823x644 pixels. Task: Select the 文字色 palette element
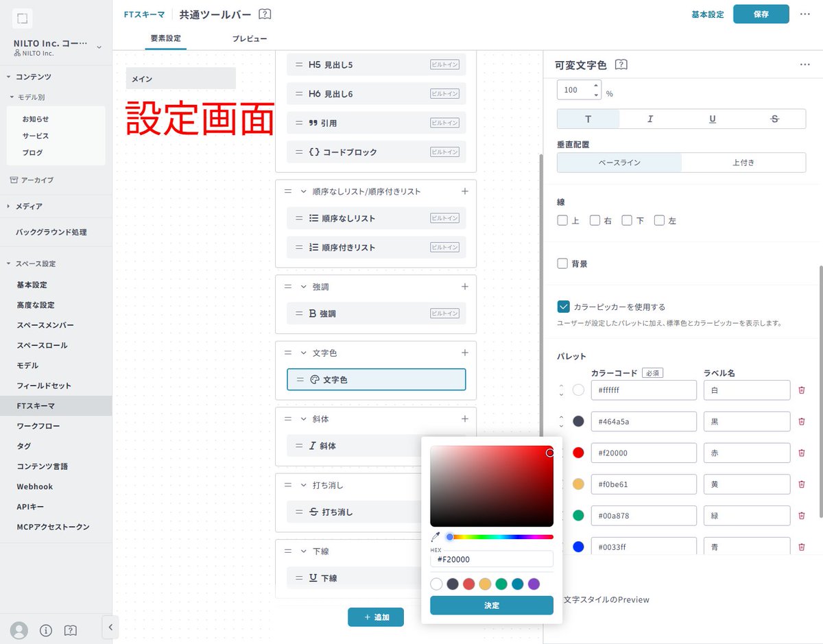pyautogui.click(x=376, y=379)
